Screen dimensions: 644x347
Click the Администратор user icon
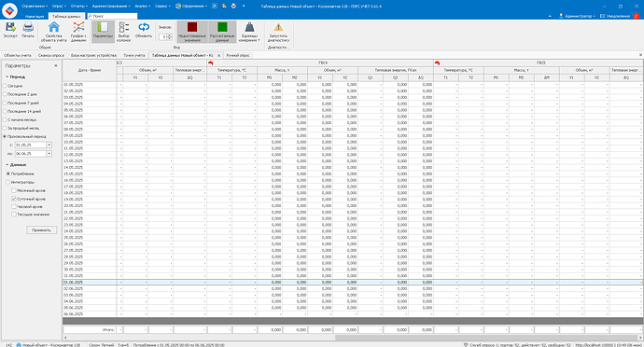[x=561, y=16]
